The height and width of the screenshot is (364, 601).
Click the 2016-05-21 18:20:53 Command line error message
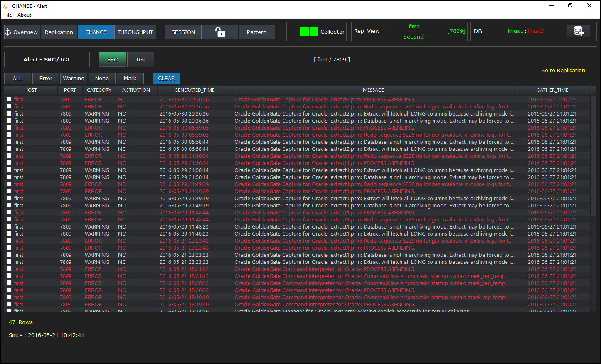point(370,283)
